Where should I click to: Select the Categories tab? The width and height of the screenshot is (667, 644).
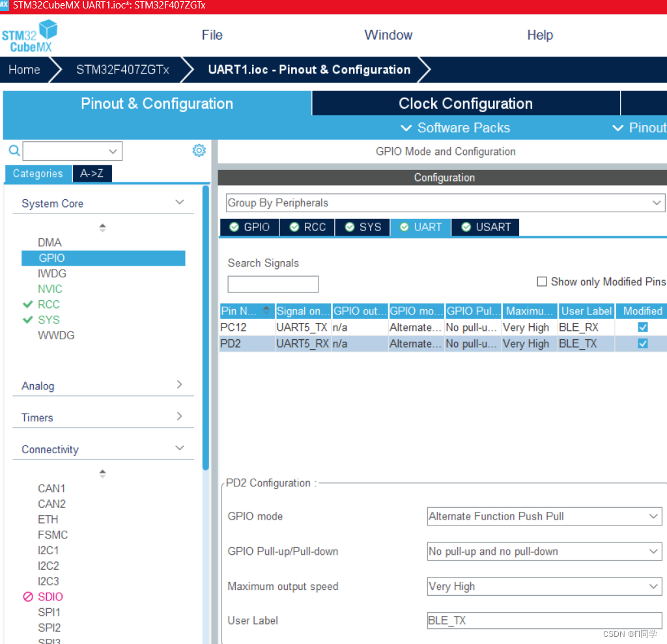coord(38,174)
